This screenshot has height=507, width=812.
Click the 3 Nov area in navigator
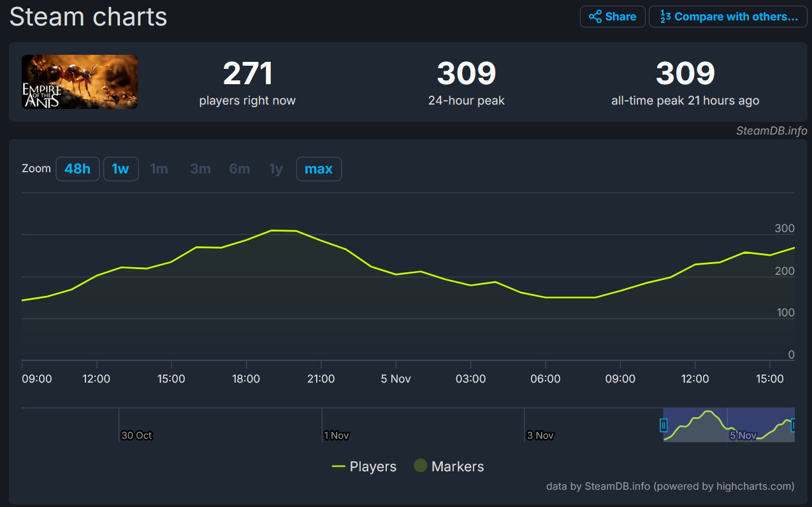(x=540, y=435)
